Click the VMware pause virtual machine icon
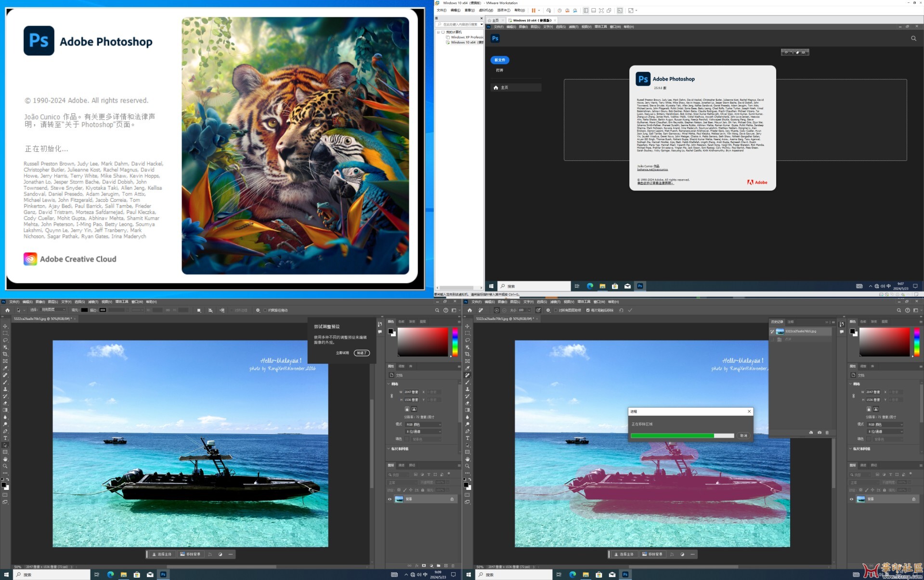924x580 pixels. pyautogui.click(x=534, y=10)
